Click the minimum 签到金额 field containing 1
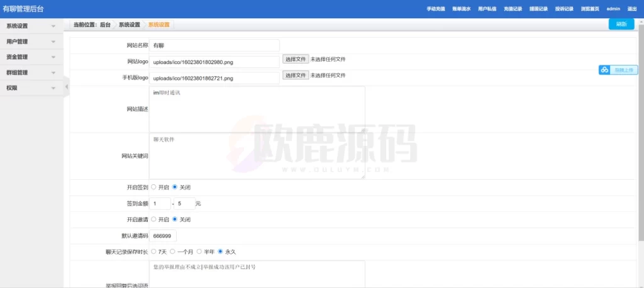Screen dimensions: 644x288 160,203
